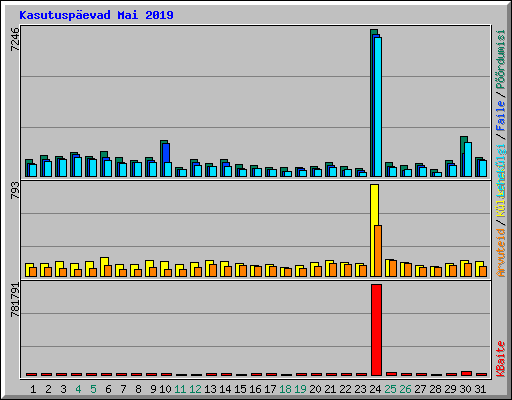Select green weekend day label 25
The image size is (512, 400).
(390, 389)
